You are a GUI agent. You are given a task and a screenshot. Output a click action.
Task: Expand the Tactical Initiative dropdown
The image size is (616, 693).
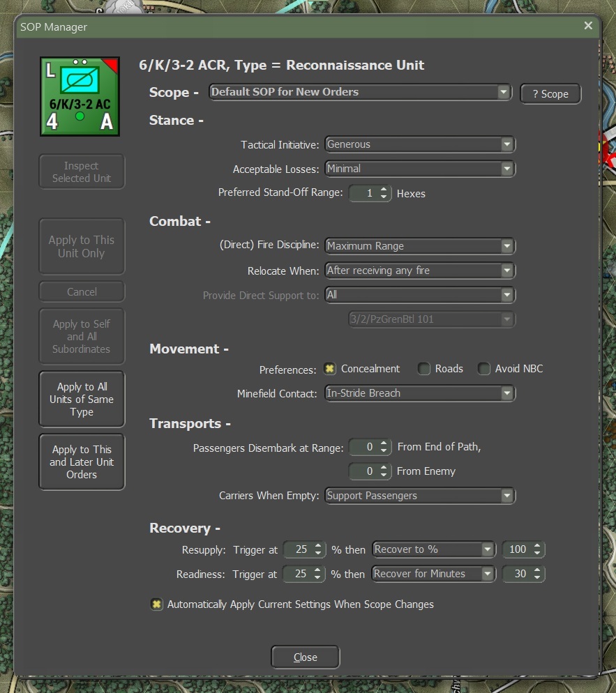419,144
